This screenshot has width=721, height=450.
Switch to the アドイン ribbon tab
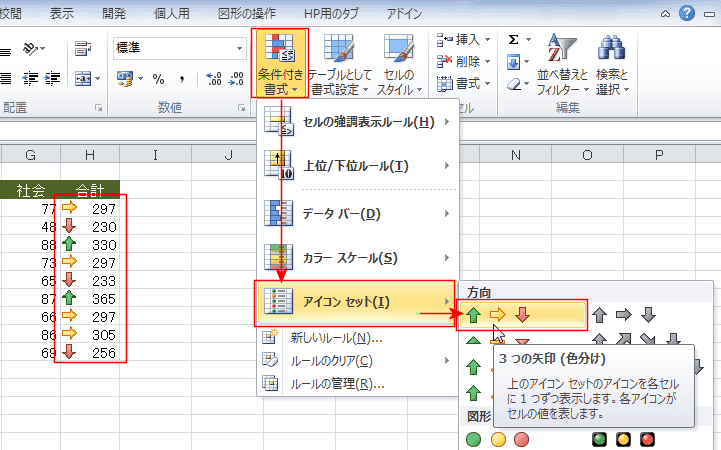pos(404,13)
